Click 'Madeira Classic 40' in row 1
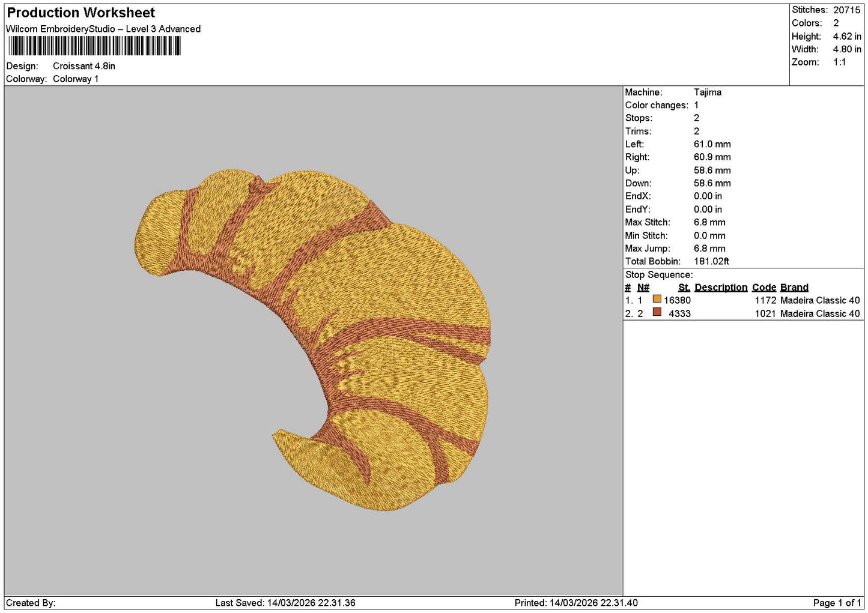The image size is (868, 613). point(820,300)
